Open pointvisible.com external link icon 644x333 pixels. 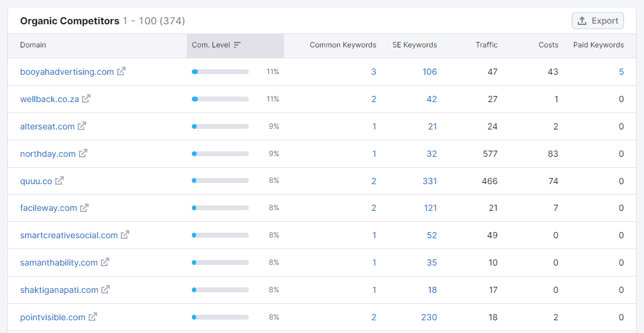point(93,317)
